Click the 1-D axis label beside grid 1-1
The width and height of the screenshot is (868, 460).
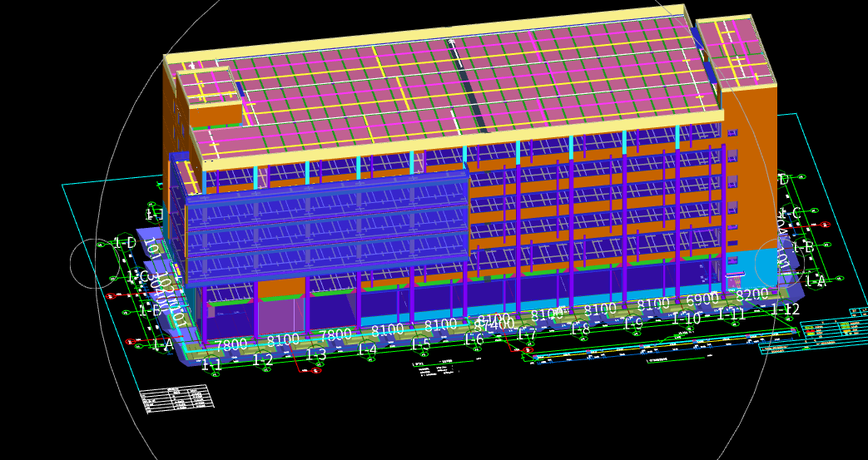click(x=125, y=242)
